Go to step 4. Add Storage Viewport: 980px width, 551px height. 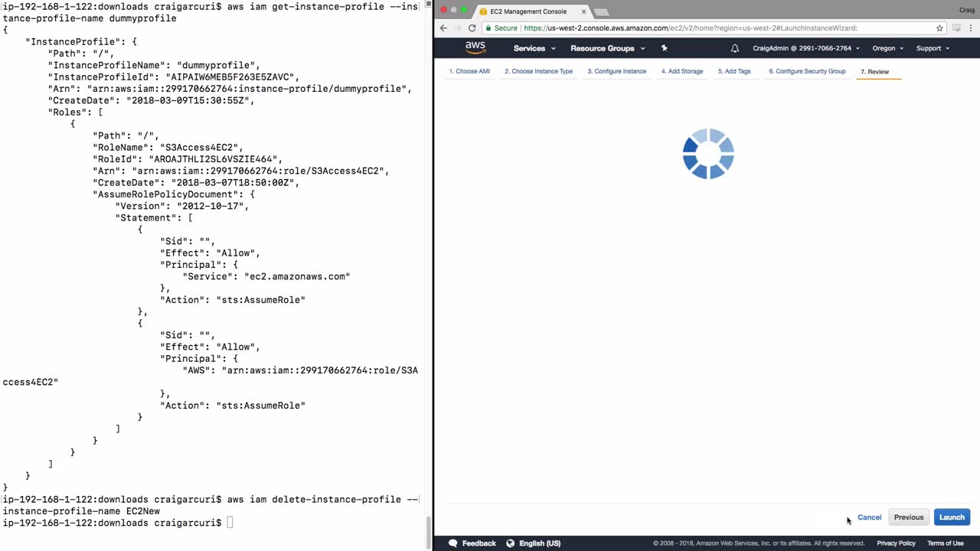682,71
